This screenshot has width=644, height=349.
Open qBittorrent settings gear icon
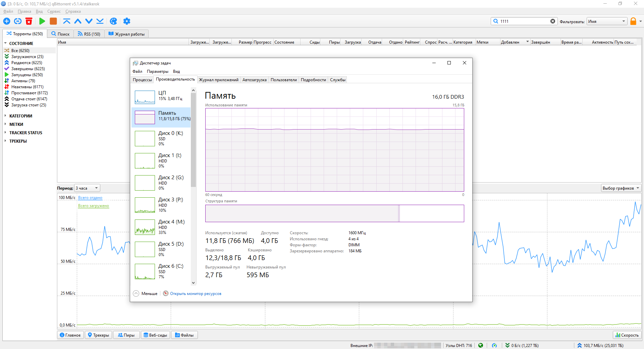(126, 21)
